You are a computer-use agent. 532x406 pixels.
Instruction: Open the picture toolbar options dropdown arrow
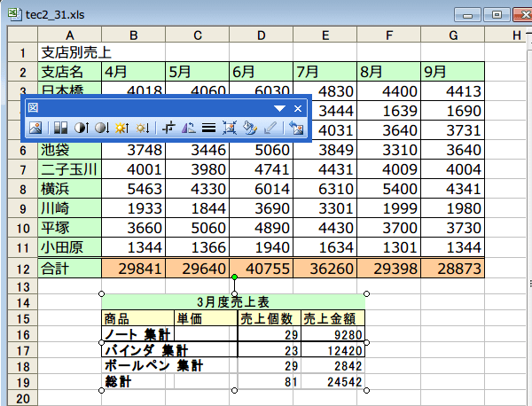[x=281, y=108]
